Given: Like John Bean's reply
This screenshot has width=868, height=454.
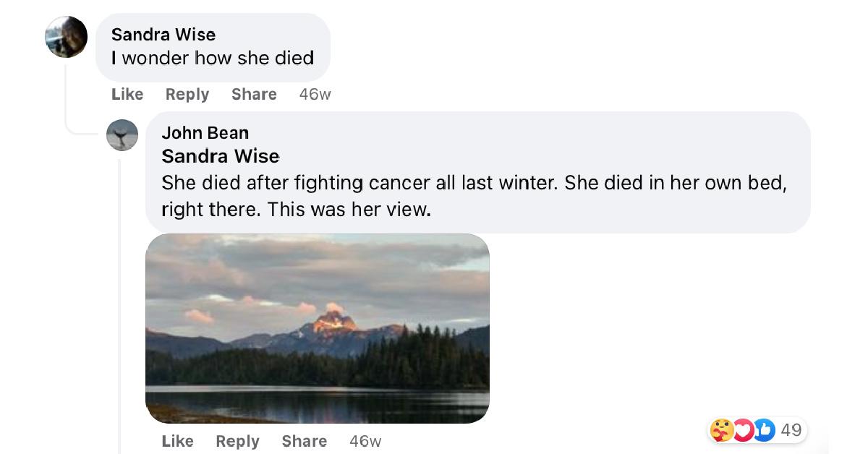Looking at the screenshot, I should click(177, 441).
